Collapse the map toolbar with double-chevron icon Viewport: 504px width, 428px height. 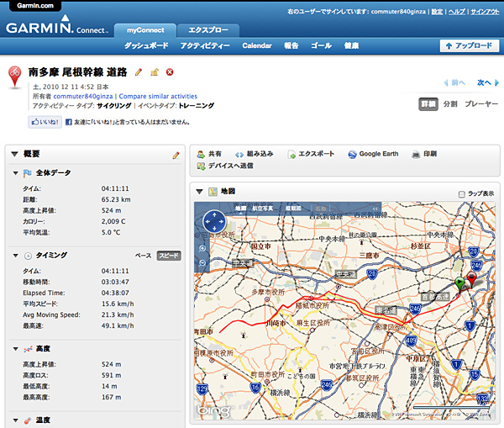coord(375,209)
